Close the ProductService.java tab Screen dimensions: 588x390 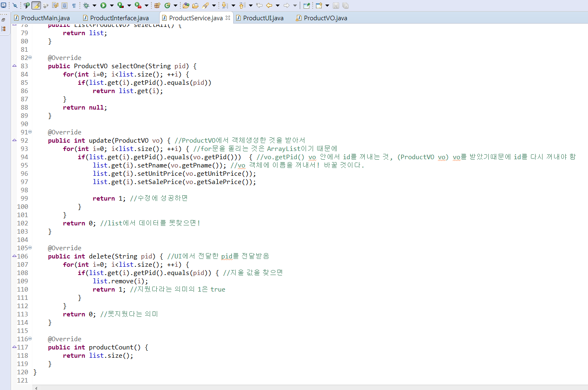point(228,18)
